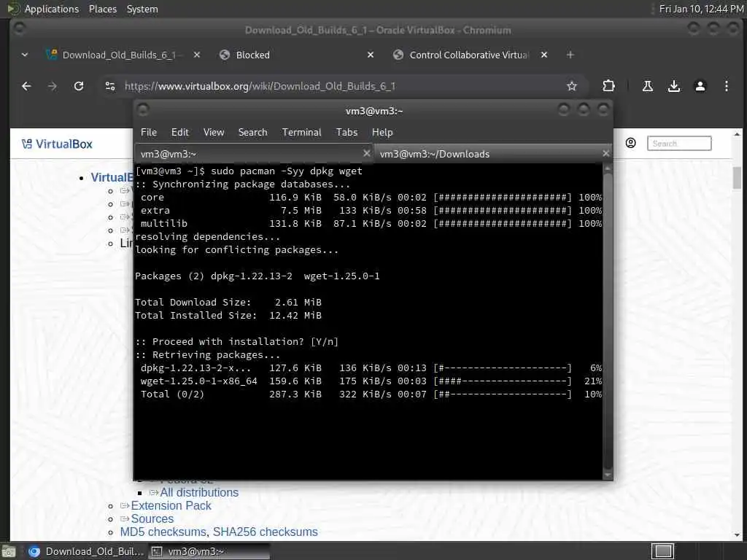Open the Terminal menu

pos(301,133)
